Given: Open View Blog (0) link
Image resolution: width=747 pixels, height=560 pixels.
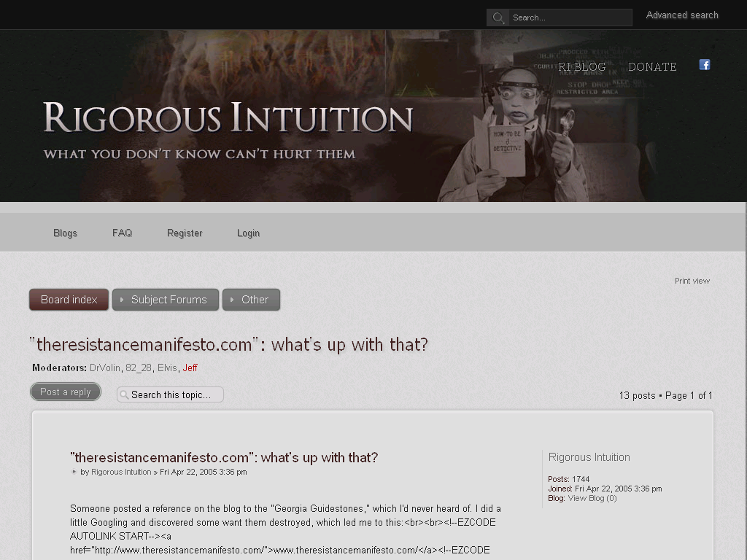Looking at the screenshot, I should point(592,498).
